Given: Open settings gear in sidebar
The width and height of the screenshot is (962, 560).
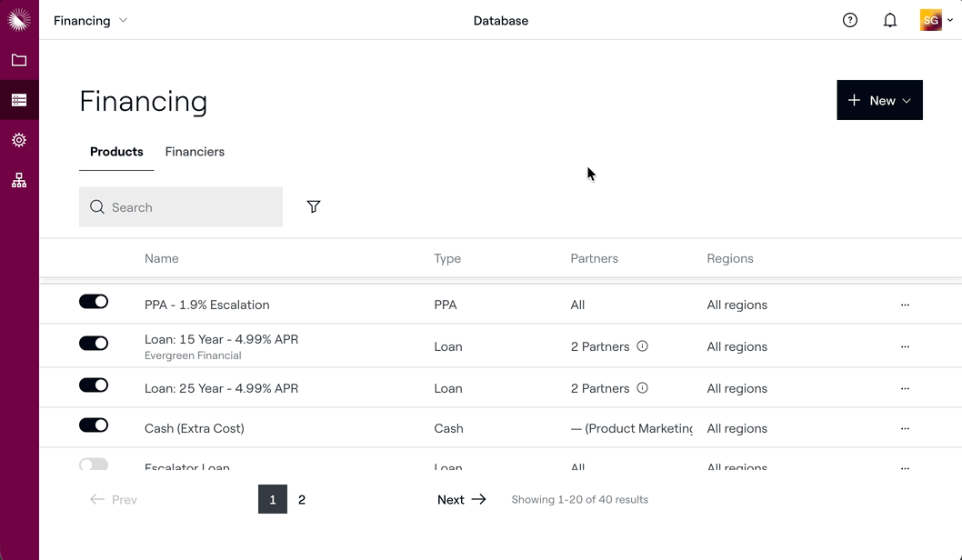Looking at the screenshot, I should click(19, 140).
